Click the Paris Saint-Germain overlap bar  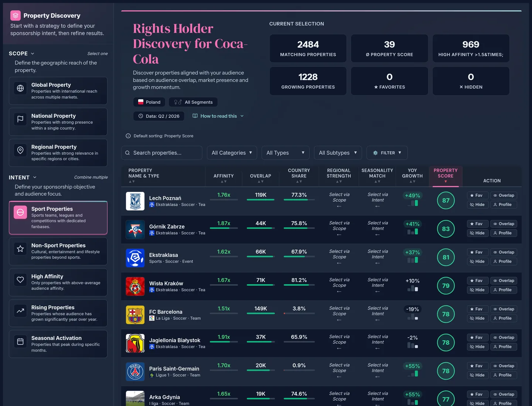pyautogui.click(x=261, y=370)
